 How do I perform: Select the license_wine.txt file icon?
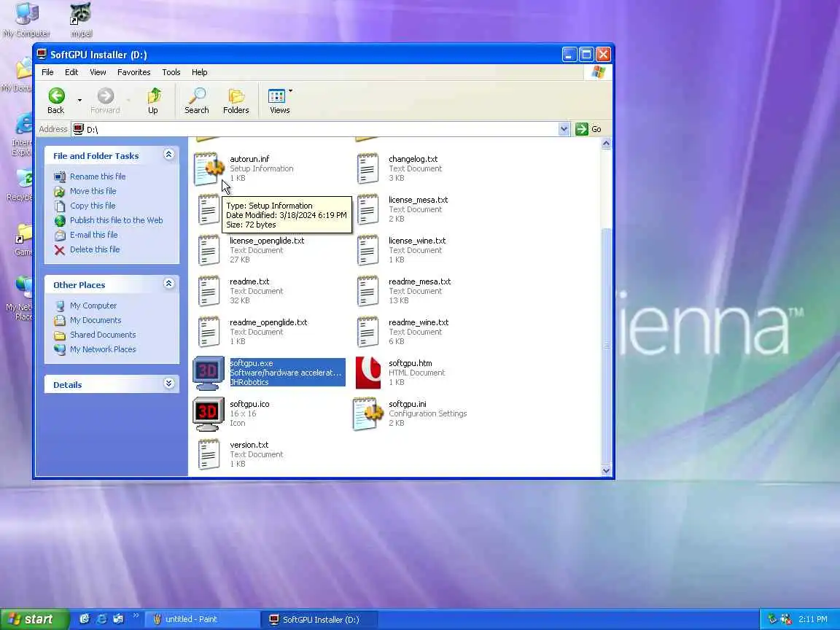point(367,250)
